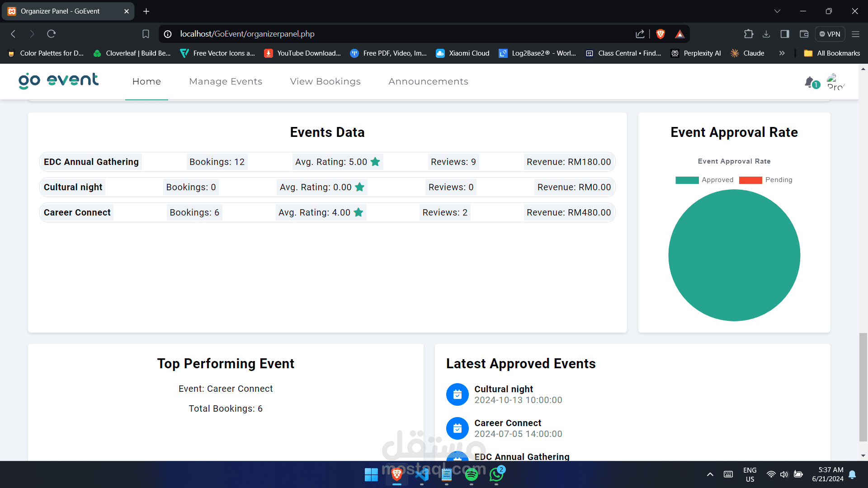
Task: Expand hidden bookmarks chevron
Action: (782, 53)
